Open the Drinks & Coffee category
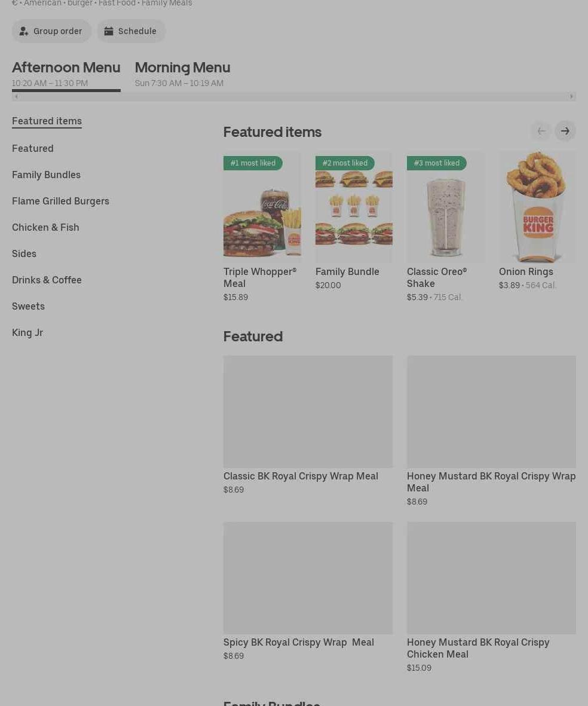588x706 pixels. click(47, 280)
